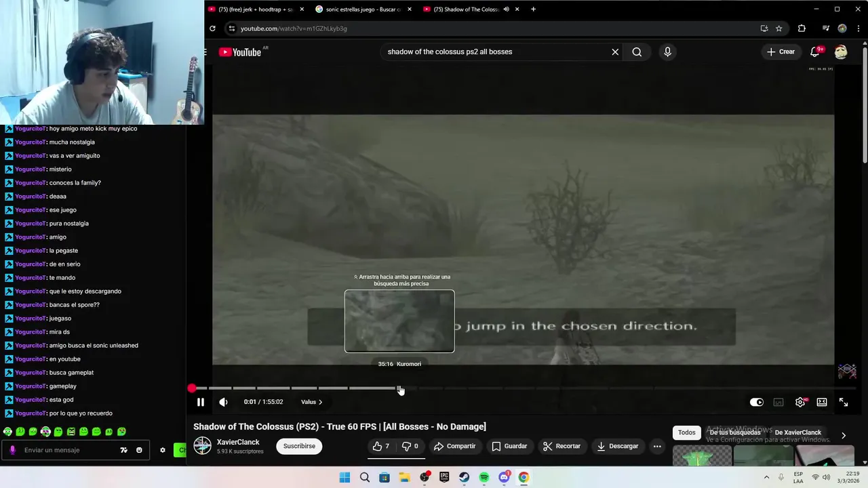This screenshot has height=488, width=868.
Task: Open Discord from the taskbar
Action: (x=504, y=478)
